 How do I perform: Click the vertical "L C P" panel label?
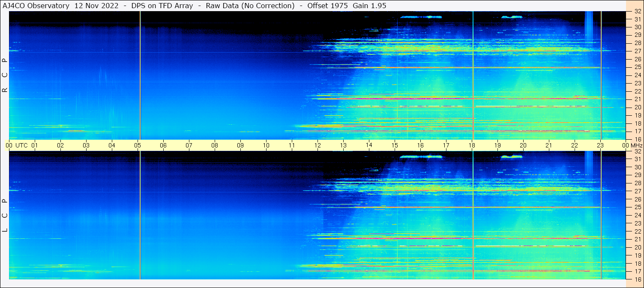[5, 216]
